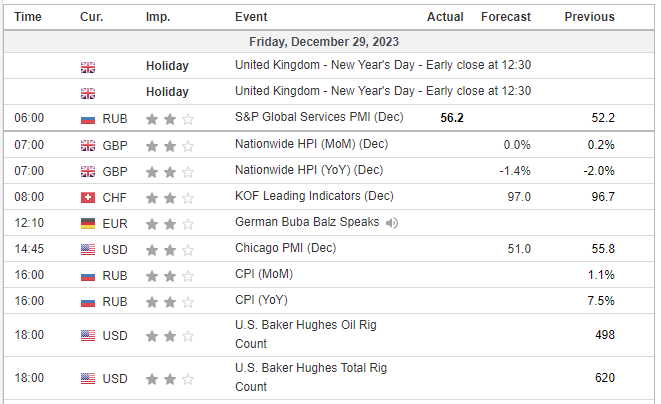Click the US flag in the Chicago PMI row
The height and width of the screenshot is (404, 661).
click(x=88, y=249)
